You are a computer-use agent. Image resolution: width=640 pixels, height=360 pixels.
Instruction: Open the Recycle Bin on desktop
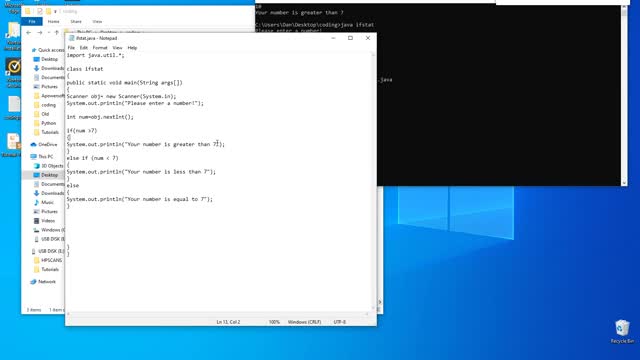[x=622, y=331]
